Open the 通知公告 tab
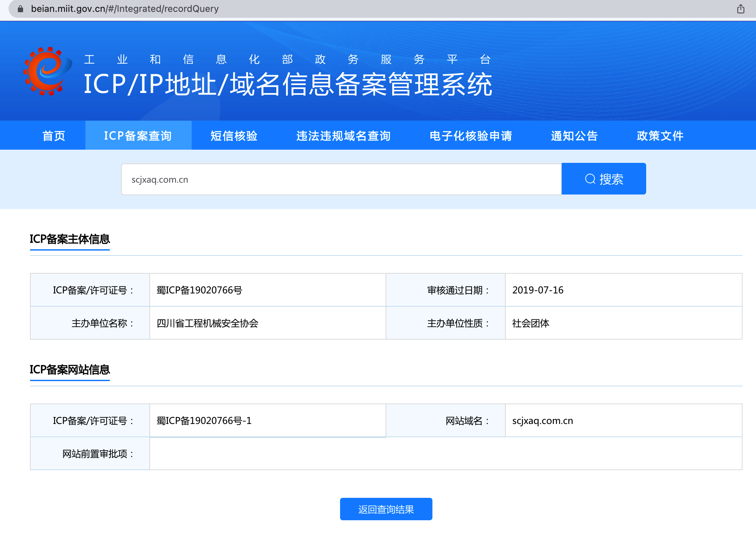 coord(574,135)
